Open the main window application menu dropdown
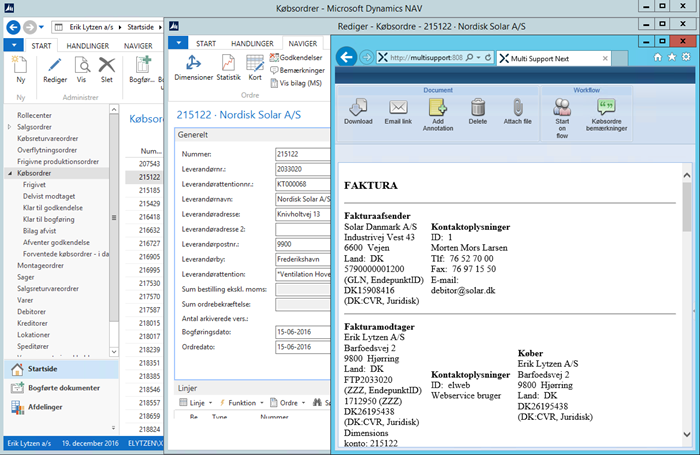Image resolution: width=700 pixels, height=455 pixels. (14, 45)
